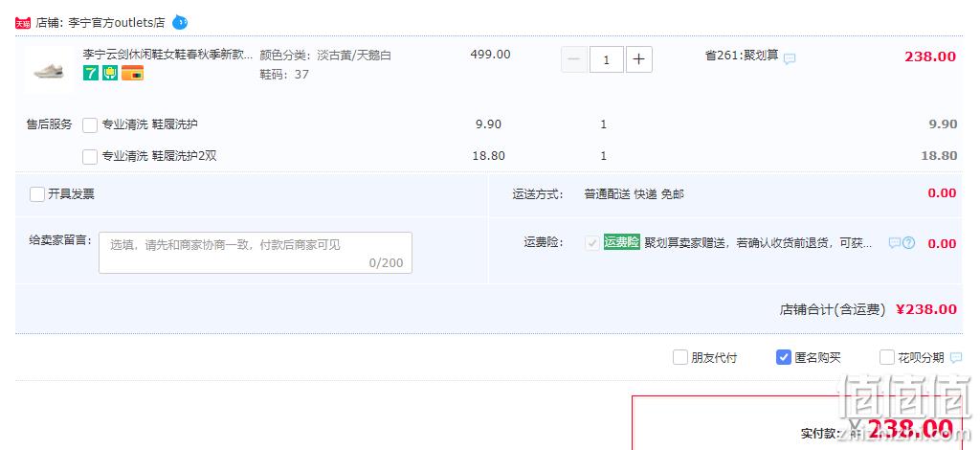Click the Tmall logo icon beside the shop name
The width and height of the screenshot is (980, 450).
[x=23, y=23]
